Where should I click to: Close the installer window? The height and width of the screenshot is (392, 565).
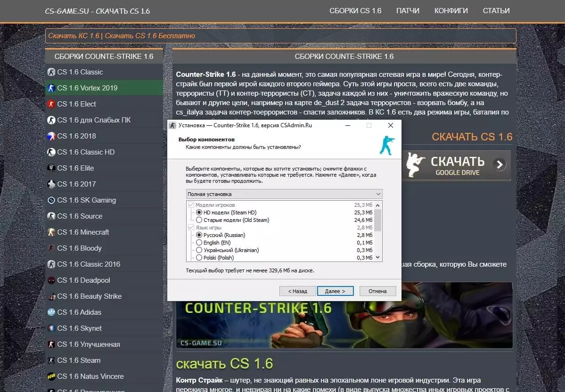pyautogui.click(x=391, y=125)
